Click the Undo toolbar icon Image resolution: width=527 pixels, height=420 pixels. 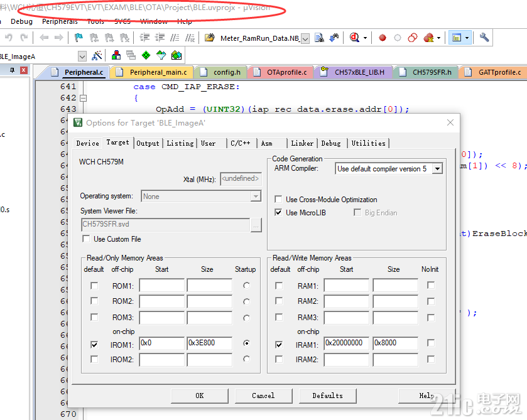tap(9, 37)
